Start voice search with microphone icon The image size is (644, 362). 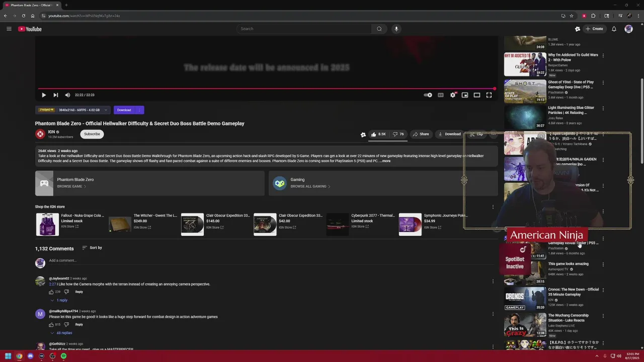396,29
